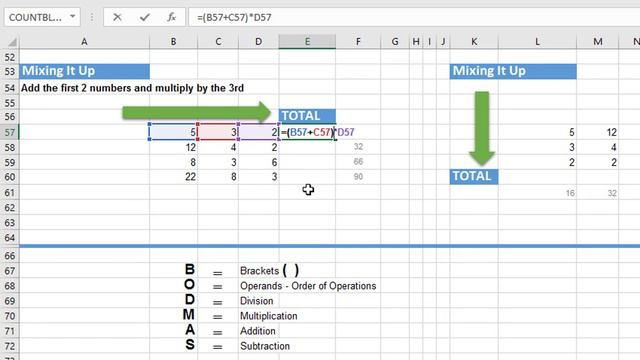Click the gray 32 value in M61

(x=612, y=193)
